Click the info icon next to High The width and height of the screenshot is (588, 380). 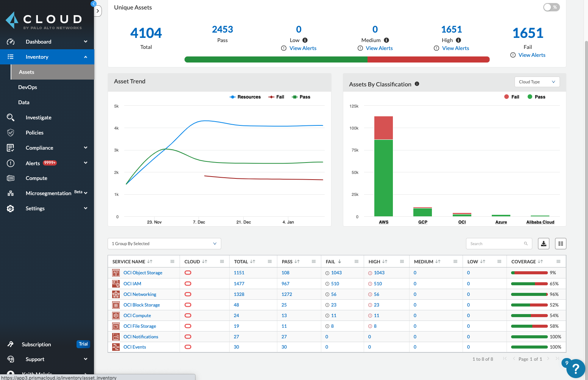[x=458, y=40]
